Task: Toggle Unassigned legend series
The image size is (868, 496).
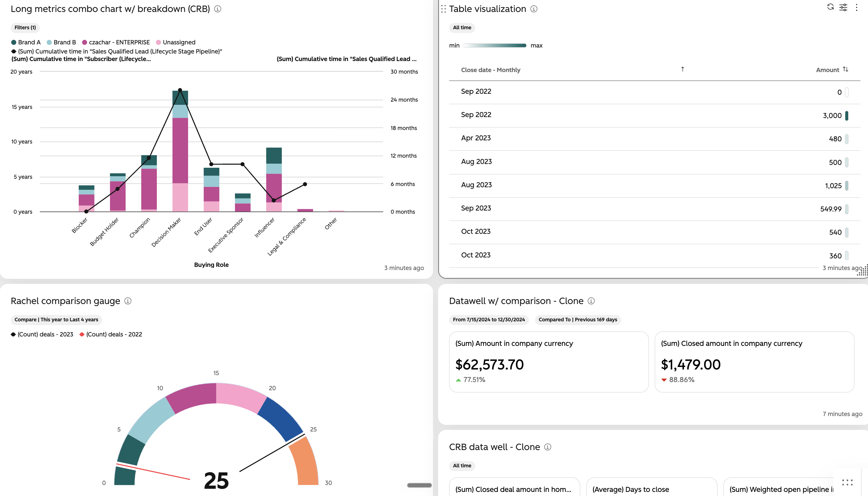Action: tap(175, 42)
